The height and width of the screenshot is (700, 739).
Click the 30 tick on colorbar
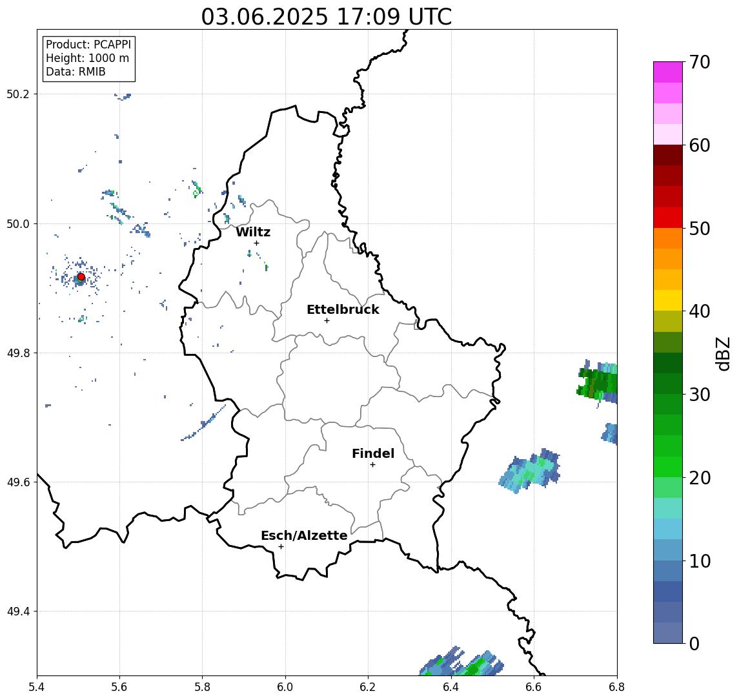699,395
